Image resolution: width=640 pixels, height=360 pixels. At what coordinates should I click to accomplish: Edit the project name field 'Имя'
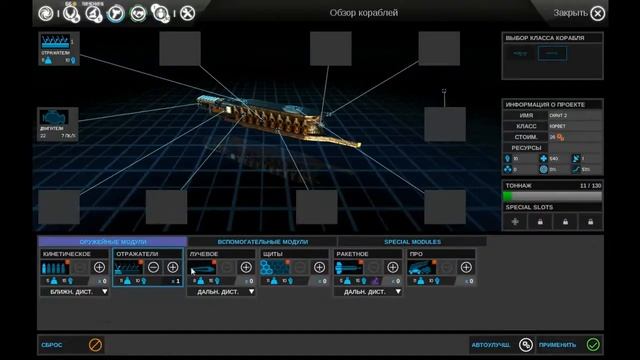(575, 116)
